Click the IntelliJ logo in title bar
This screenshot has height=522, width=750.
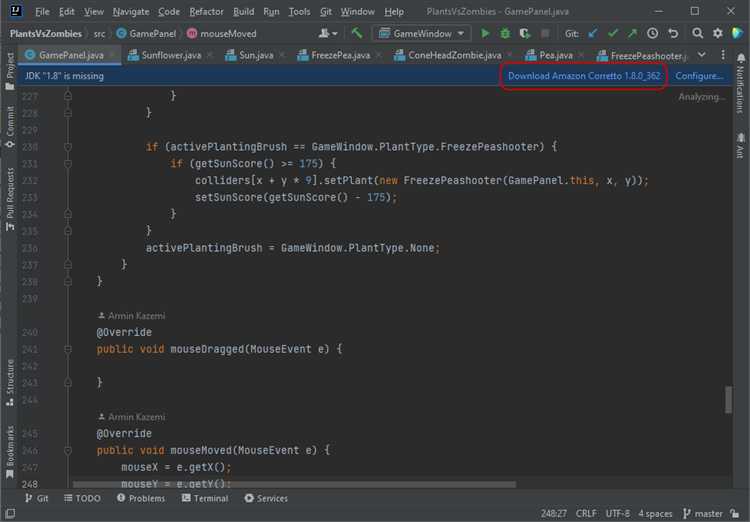pos(16,11)
